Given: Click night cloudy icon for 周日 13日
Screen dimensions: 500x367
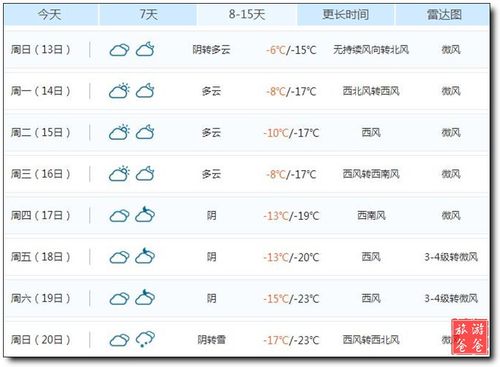Looking at the screenshot, I should [145, 49].
